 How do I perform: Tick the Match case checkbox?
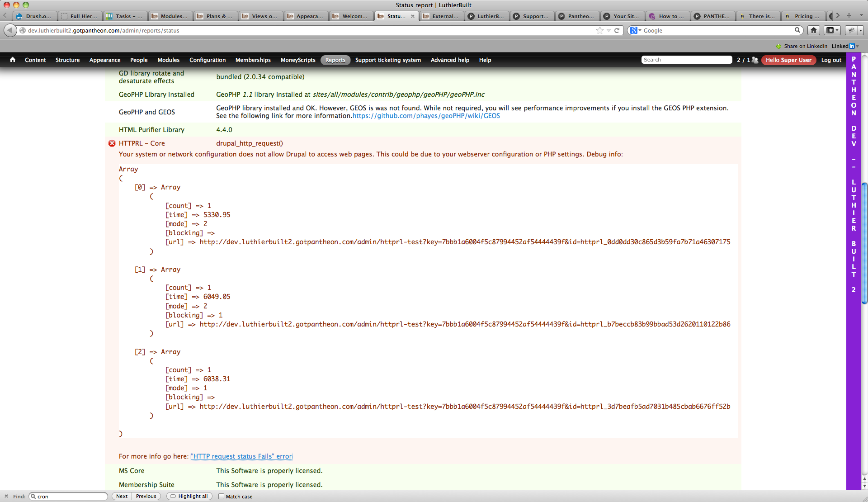click(222, 496)
